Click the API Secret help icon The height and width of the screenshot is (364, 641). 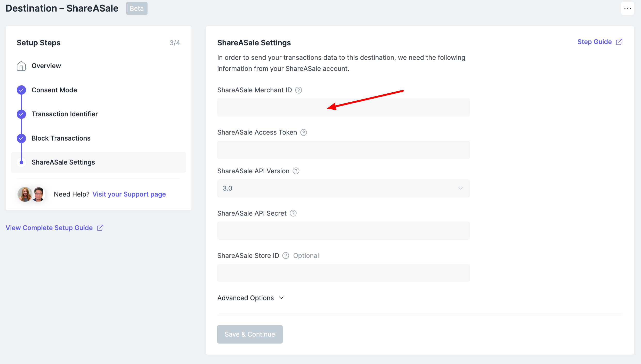tap(293, 213)
